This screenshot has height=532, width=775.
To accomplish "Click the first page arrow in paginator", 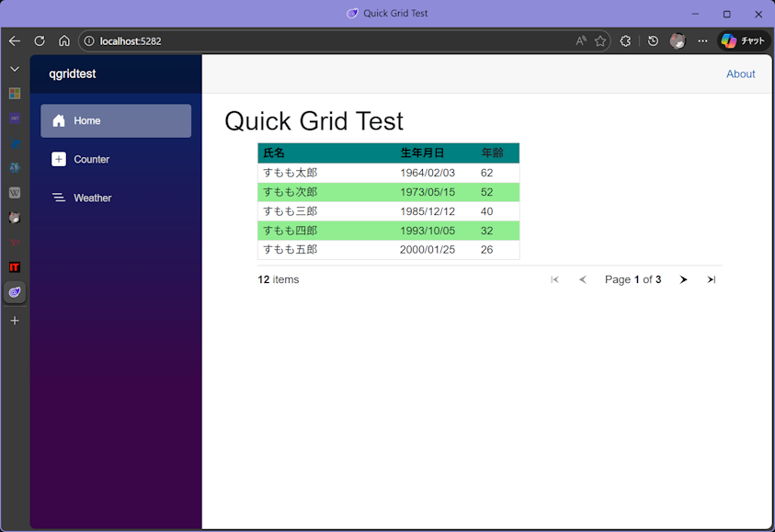I will click(554, 280).
